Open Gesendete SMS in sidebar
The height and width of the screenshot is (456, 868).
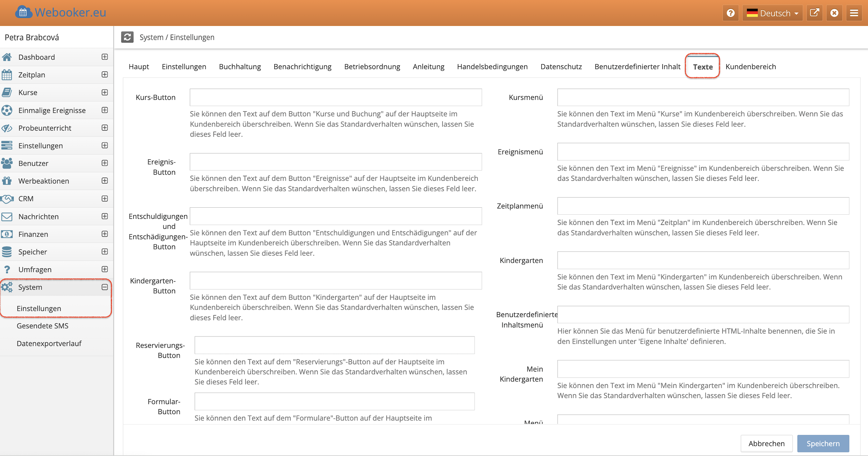tap(43, 326)
